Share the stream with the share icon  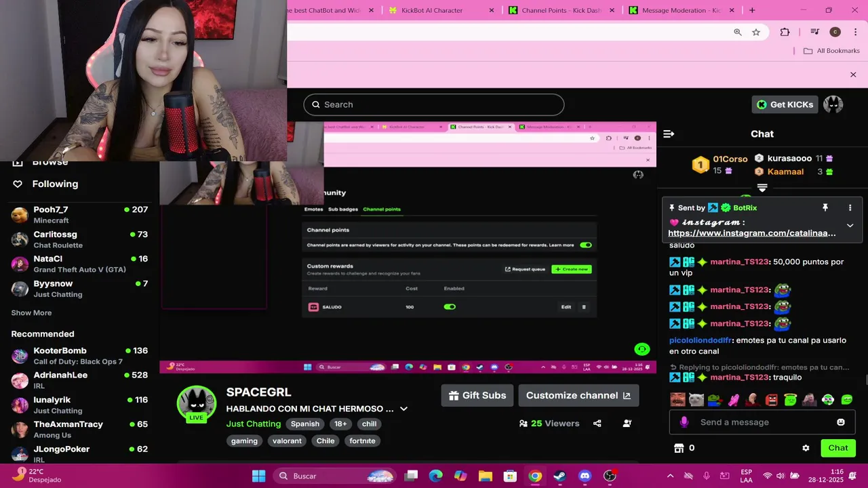pos(597,424)
